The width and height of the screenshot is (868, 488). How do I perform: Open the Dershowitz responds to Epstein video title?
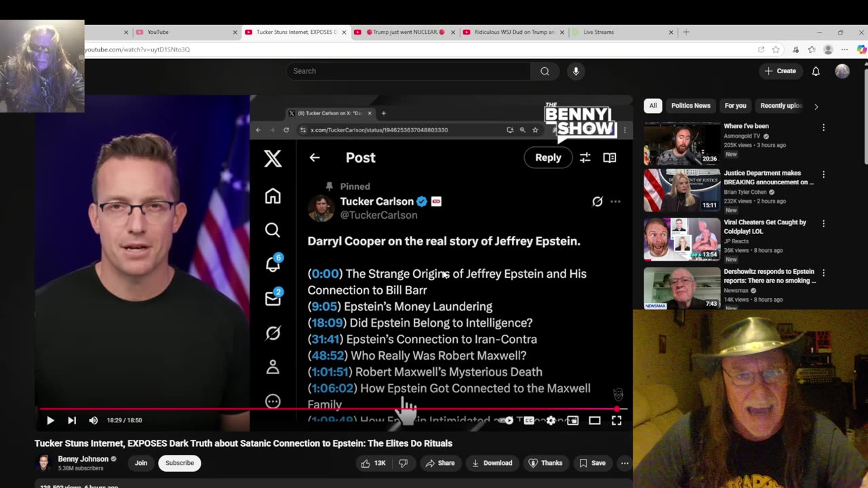pyautogui.click(x=769, y=275)
